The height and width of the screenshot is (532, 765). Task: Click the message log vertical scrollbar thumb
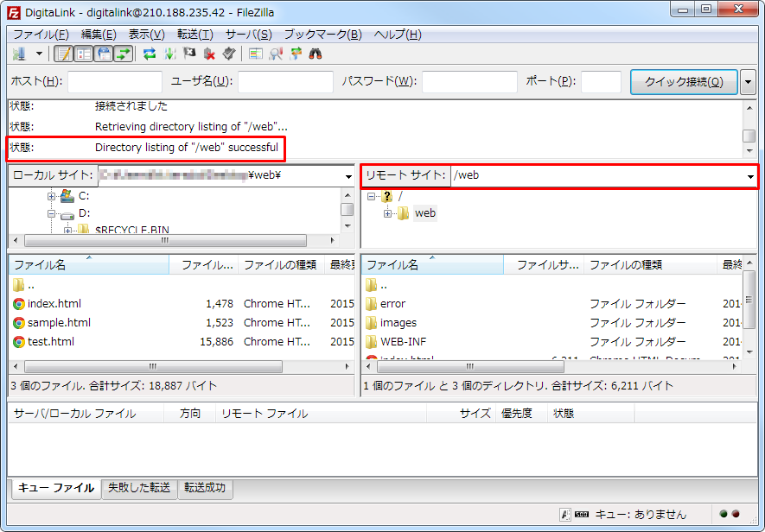(x=749, y=136)
